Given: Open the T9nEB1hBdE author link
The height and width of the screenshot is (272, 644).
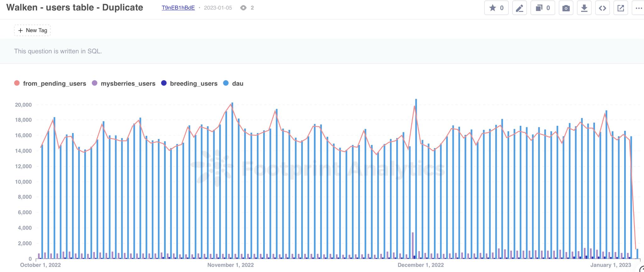Looking at the screenshot, I should point(178,8).
